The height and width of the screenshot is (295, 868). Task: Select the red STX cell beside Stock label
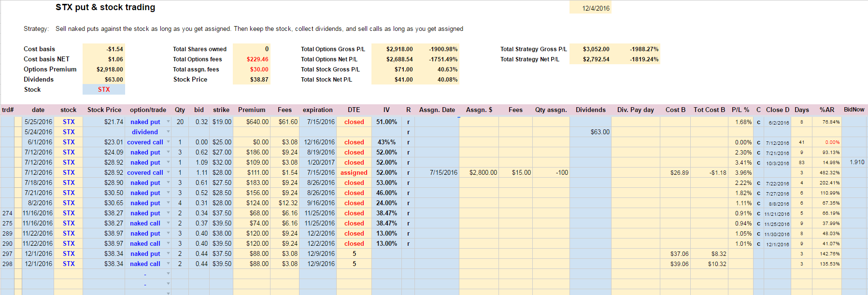pyautogui.click(x=104, y=89)
